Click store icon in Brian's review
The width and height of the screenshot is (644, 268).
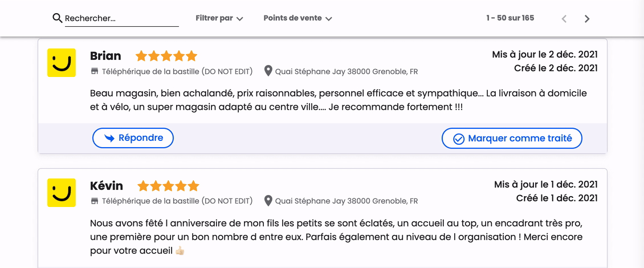(95, 71)
